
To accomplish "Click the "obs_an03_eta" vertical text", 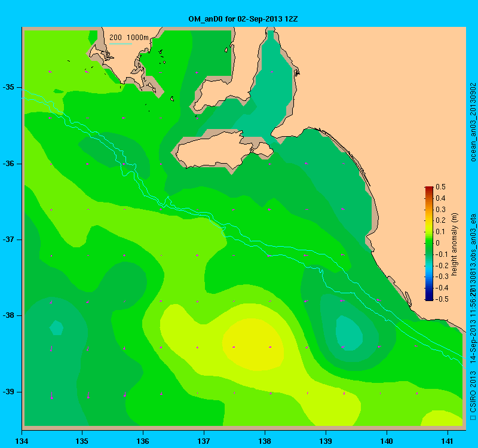I will pos(473,237).
